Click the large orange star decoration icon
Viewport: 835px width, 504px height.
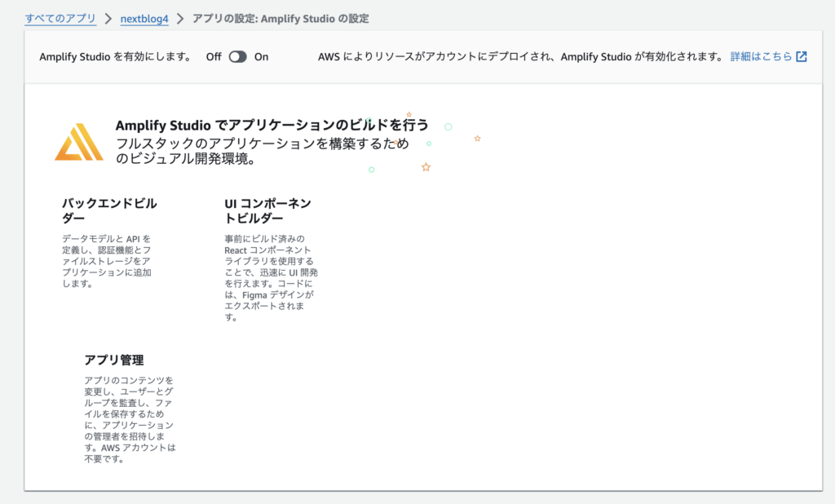click(x=426, y=166)
